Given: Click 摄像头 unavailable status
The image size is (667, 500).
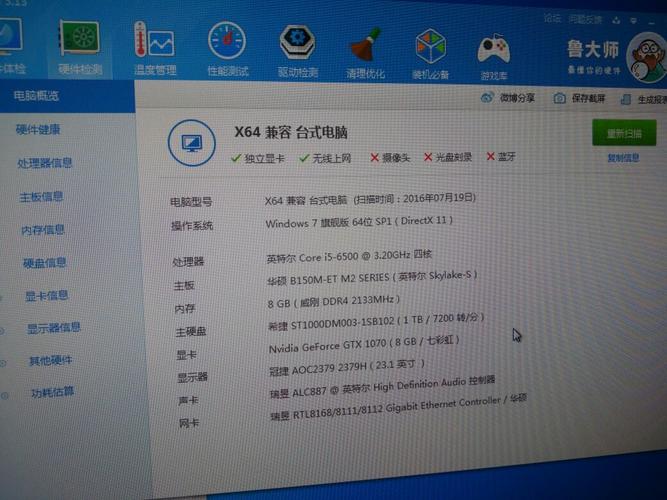Looking at the screenshot, I should [390, 158].
